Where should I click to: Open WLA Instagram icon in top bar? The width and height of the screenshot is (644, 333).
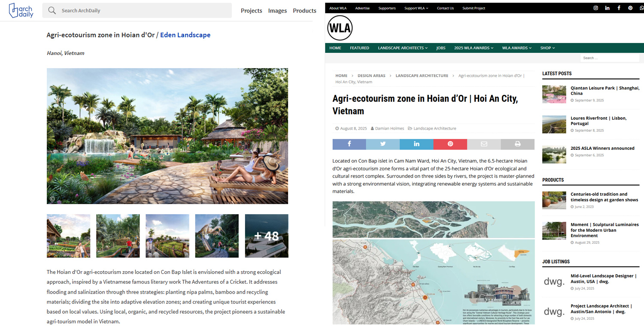595,8
